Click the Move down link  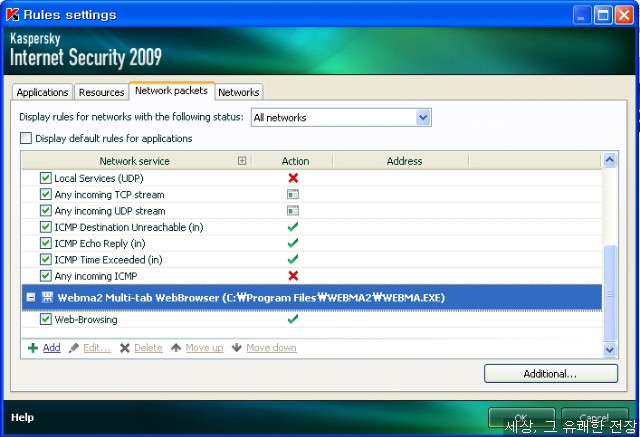pyautogui.click(x=271, y=348)
